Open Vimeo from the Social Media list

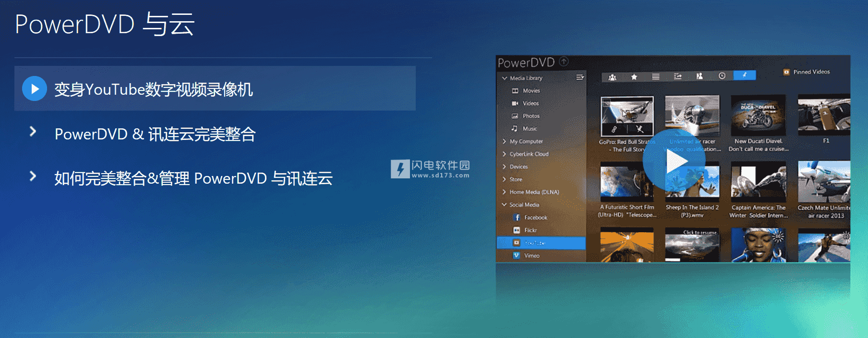[x=531, y=256]
